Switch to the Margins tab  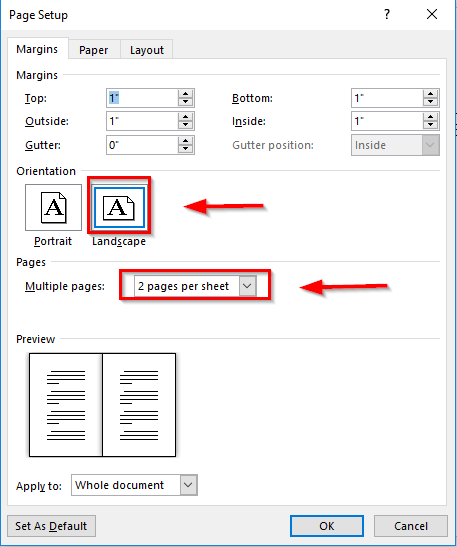coord(37,49)
